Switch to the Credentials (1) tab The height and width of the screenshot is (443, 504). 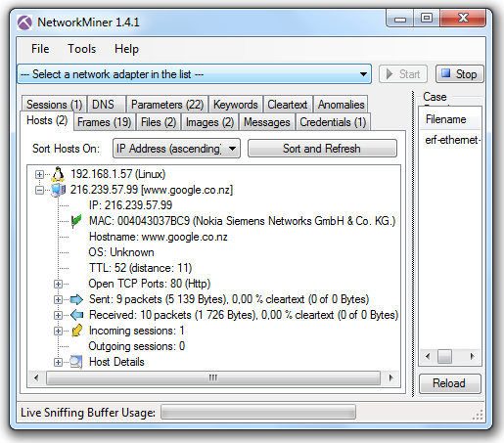coord(333,122)
